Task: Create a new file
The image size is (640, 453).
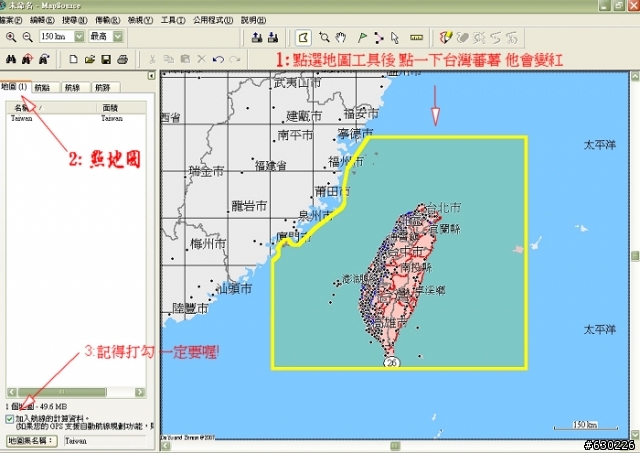Action: pyautogui.click(x=73, y=60)
